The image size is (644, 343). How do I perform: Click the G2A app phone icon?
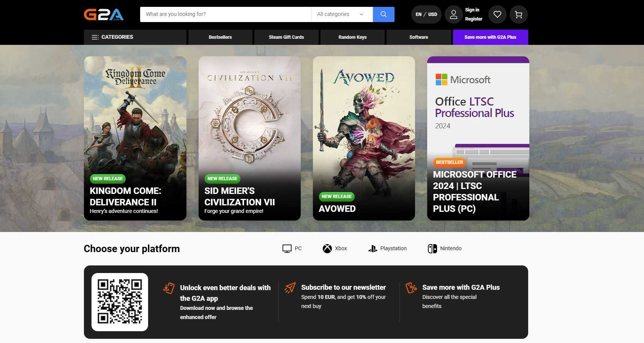(169, 288)
